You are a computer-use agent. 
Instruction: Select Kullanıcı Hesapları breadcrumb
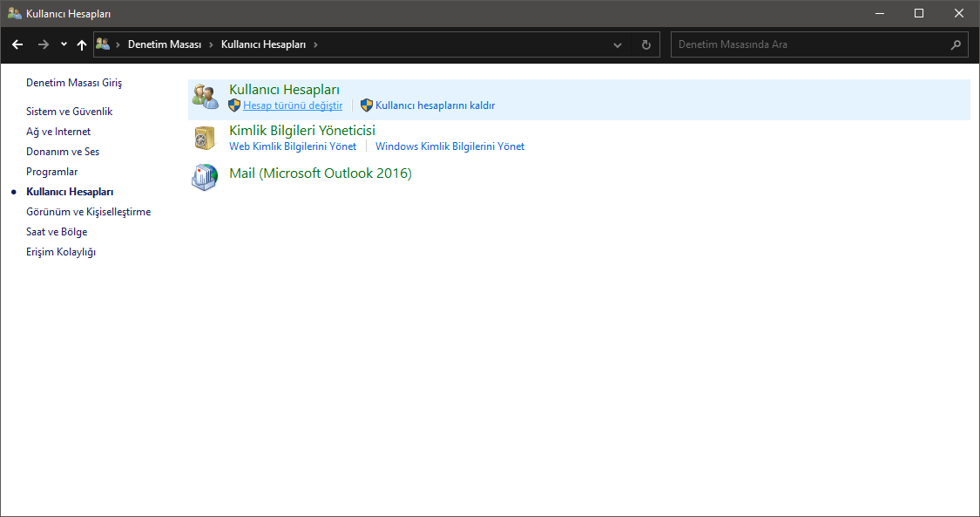(263, 44)
